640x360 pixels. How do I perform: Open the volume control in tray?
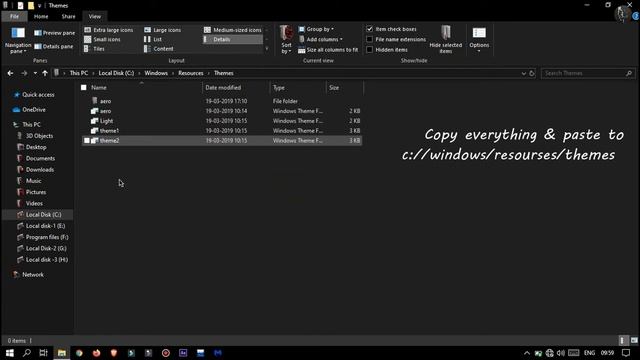click(x=561, y=353)
